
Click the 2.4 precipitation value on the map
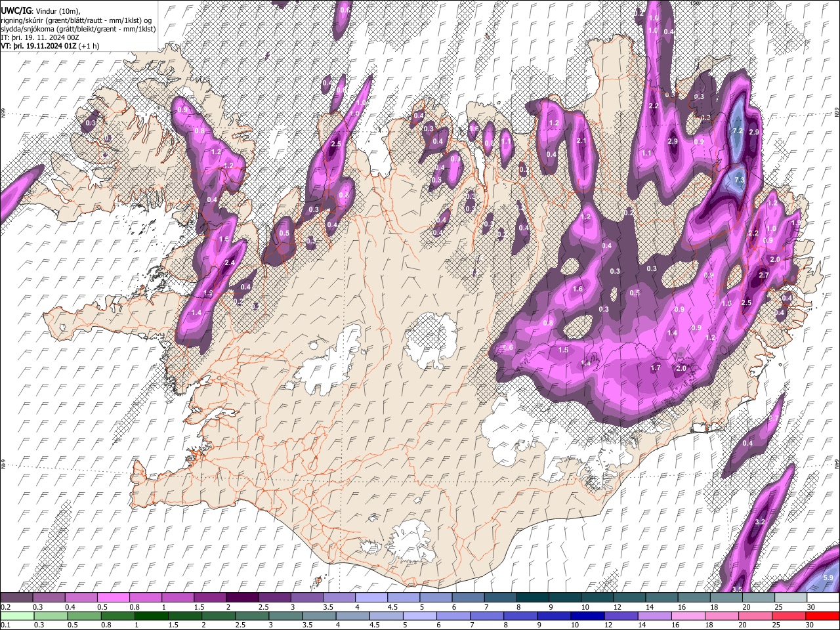click(230, 262)
